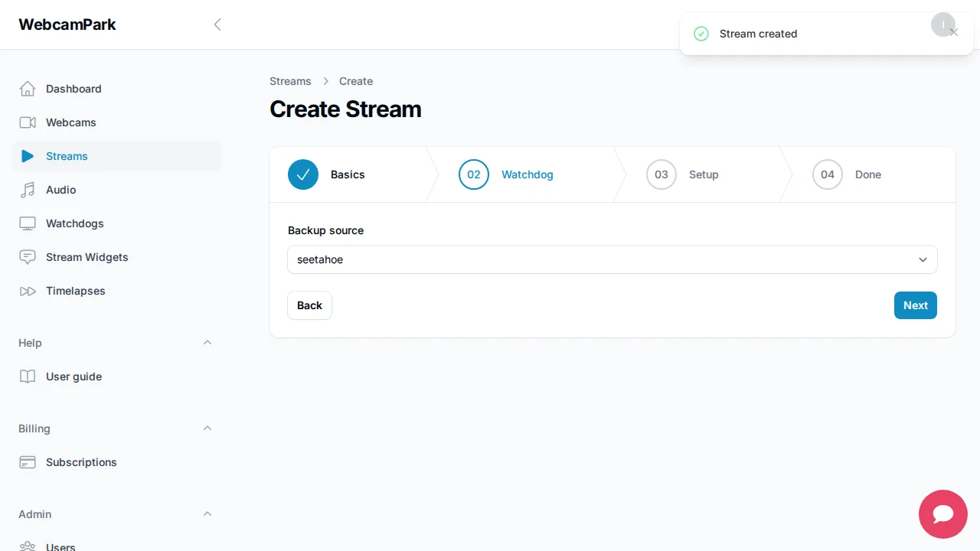The width and height of the screenshot is (980, 551).
Task: Dismiss the Stream created notification
Action: (954, 31)
